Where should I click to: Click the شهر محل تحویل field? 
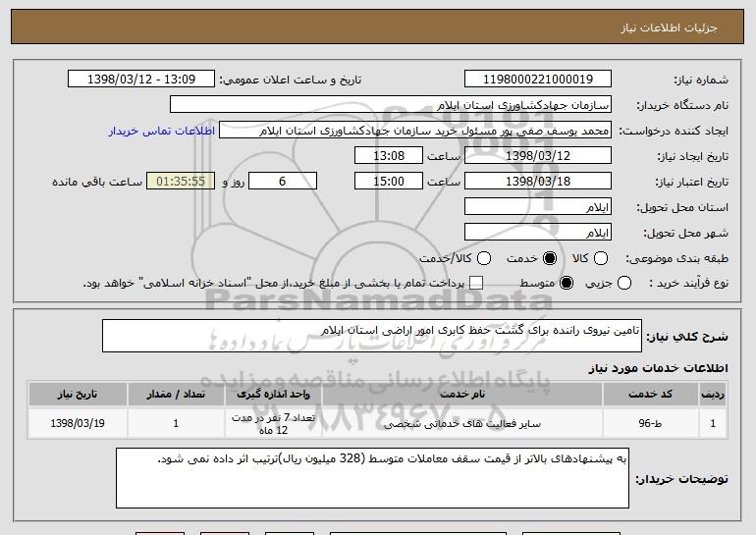pos(538,233)
